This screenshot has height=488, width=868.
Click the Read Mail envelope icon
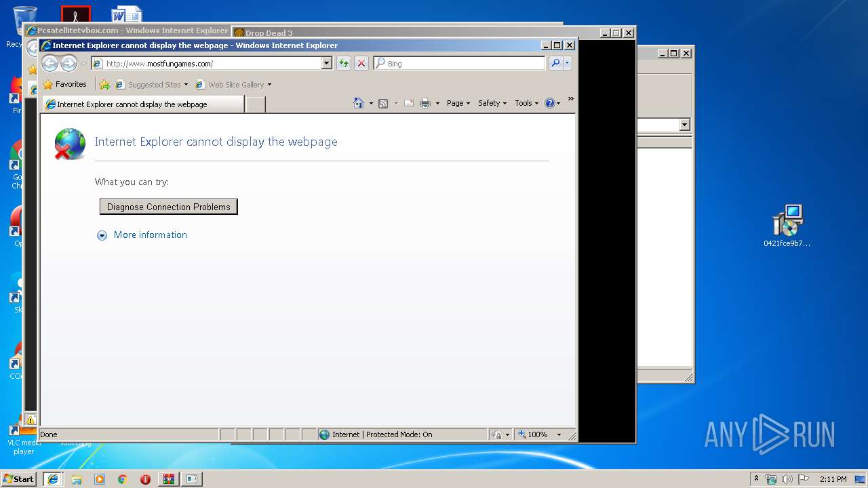tap(409, 103)
